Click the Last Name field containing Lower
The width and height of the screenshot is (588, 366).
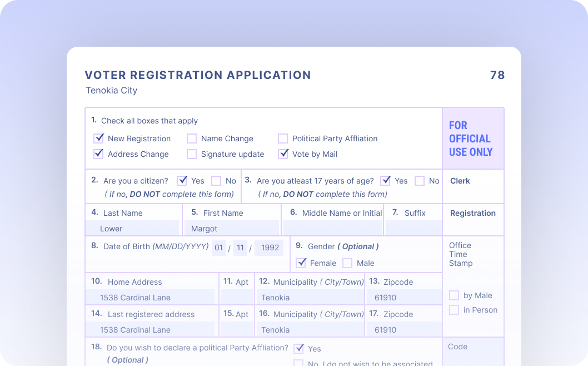tap(133, 229)
